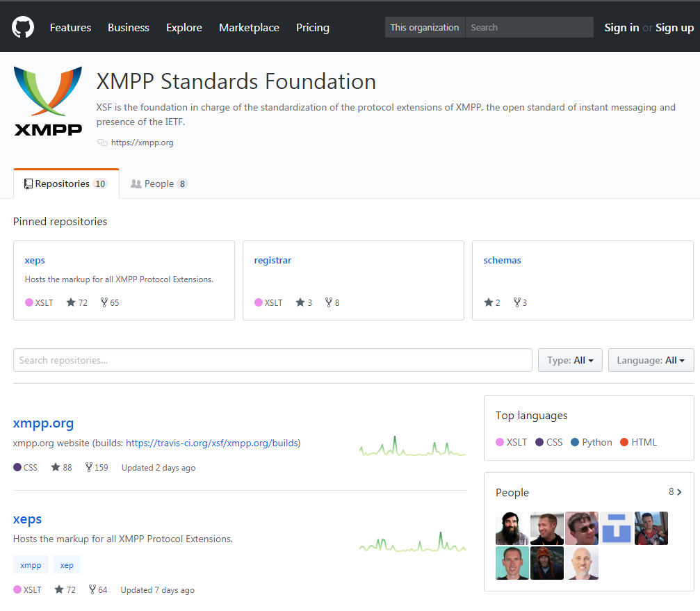
Task: Open the xmpp.org repository link
Action: (43, 423)
